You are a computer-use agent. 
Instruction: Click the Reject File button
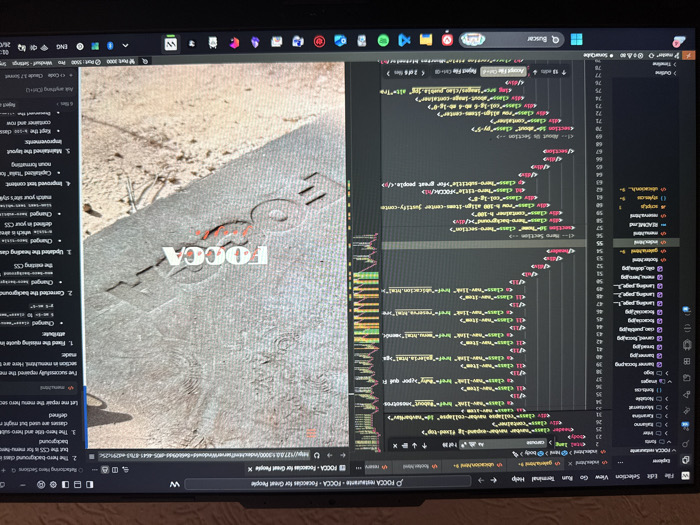[453, 71]
